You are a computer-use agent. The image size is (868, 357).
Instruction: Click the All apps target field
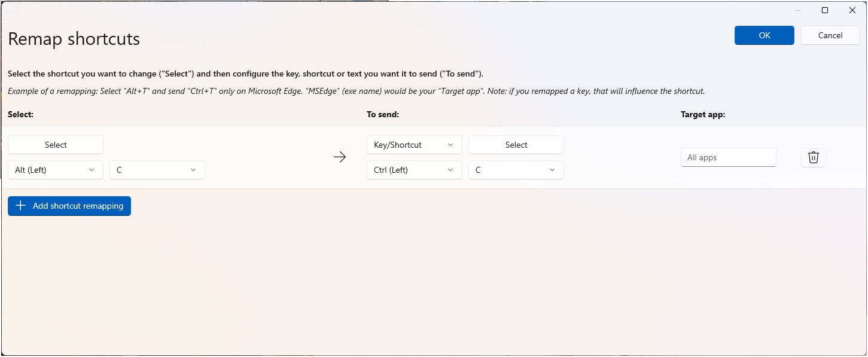(x=728, y=157)
